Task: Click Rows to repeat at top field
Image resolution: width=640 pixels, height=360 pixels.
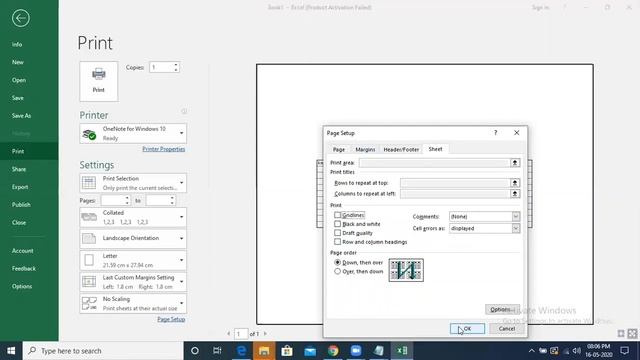Action: pos(455,183)
